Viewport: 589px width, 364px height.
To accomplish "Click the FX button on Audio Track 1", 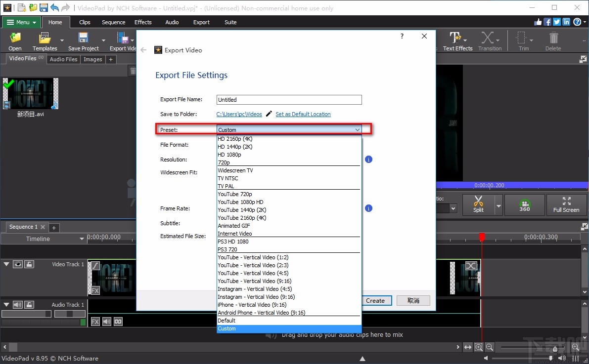I will click(x=95, y=322).
